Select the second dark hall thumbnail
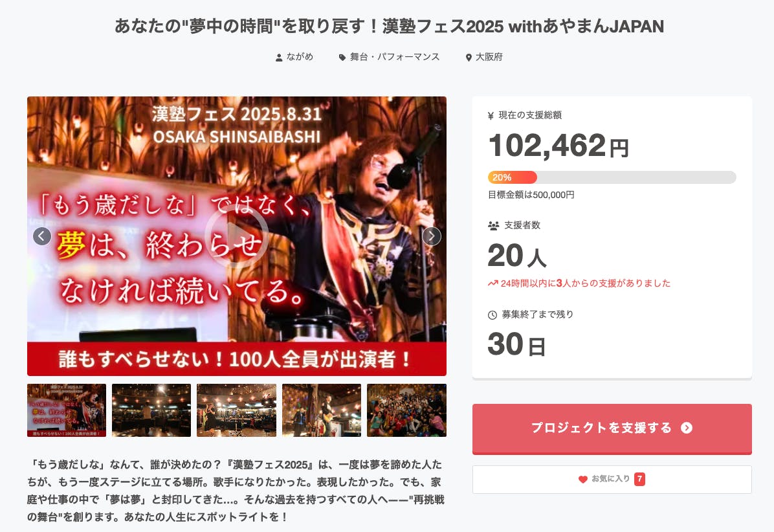The image size is (774, 532). click(x=151, y=410)
